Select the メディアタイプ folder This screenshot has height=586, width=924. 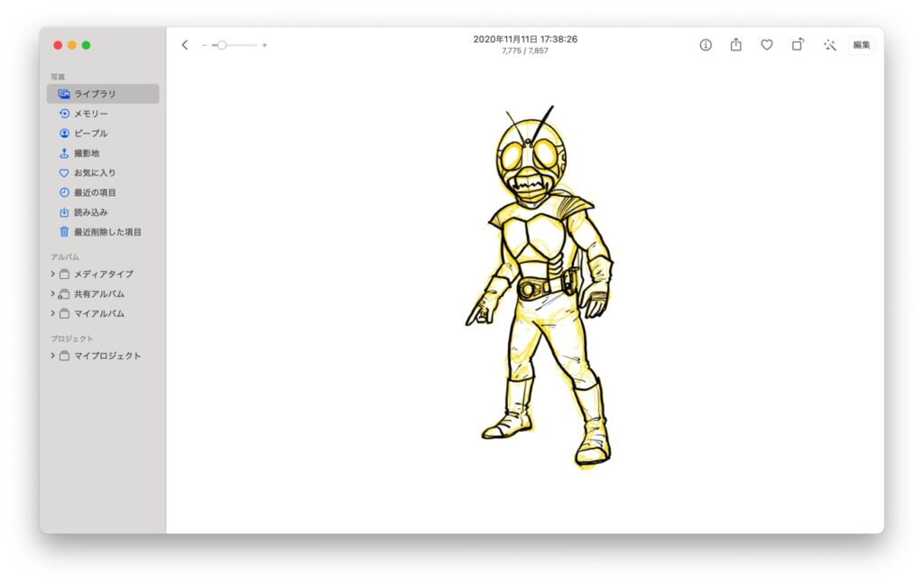pyautogui.click(x=103, y=274)
